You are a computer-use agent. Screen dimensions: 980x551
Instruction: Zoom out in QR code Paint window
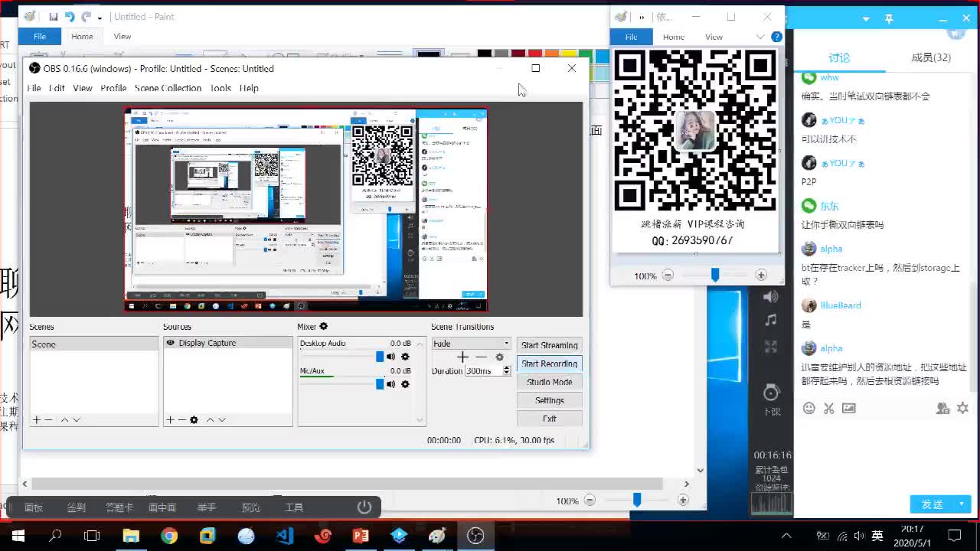coord(668,275)
